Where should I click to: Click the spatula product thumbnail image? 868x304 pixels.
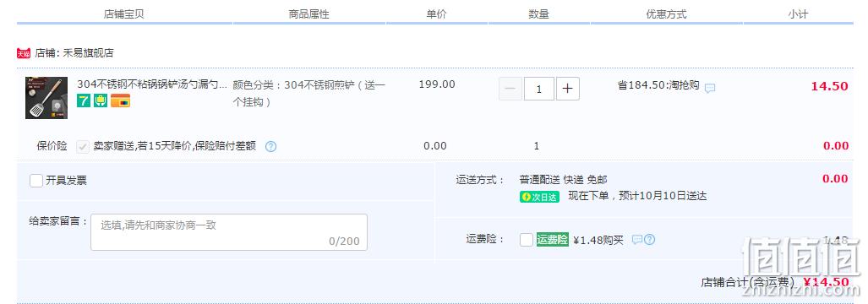coord(46,98)
